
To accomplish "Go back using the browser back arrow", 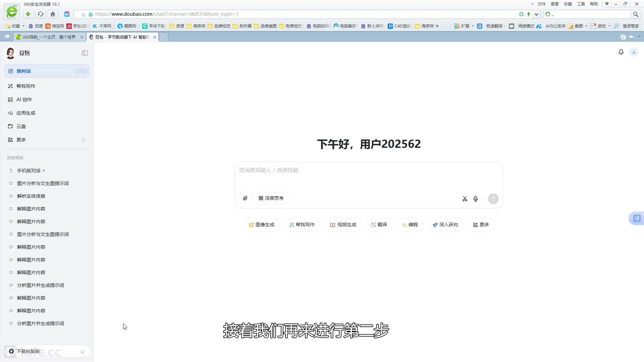I will click(29, 14).
